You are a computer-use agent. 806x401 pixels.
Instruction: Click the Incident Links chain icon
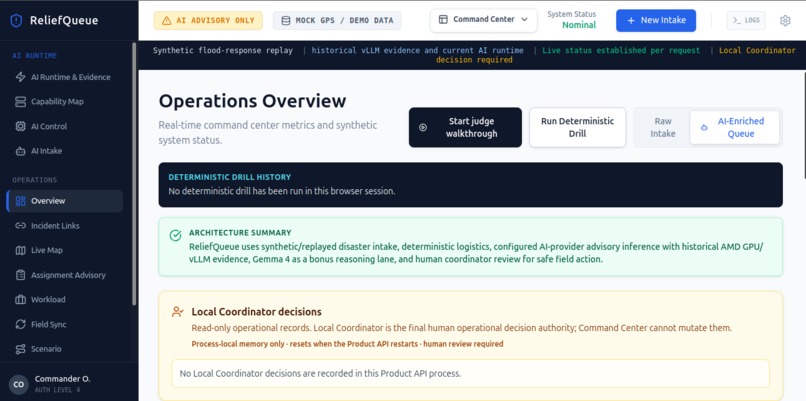(x=21, y=226)
